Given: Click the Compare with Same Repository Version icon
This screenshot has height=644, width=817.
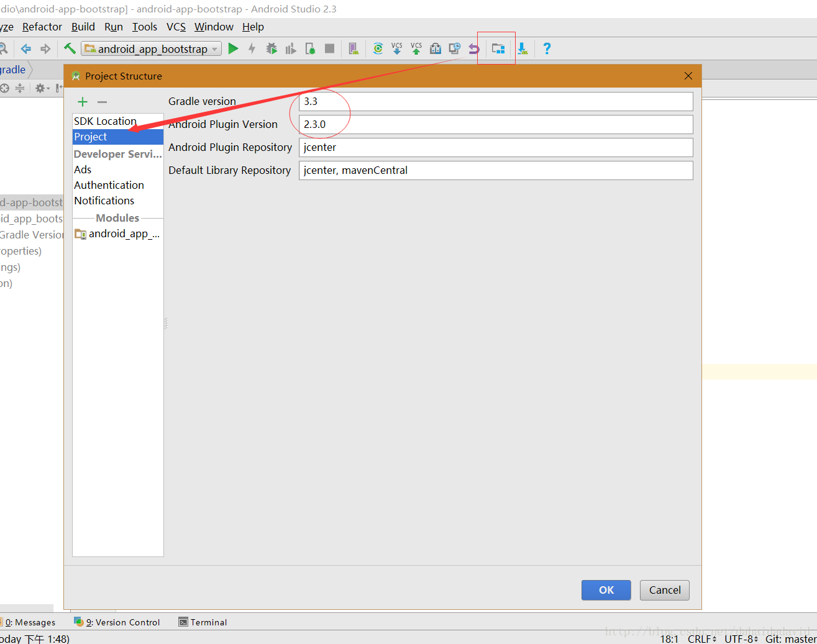Looking at the screenshot, I should click(436, 48).
